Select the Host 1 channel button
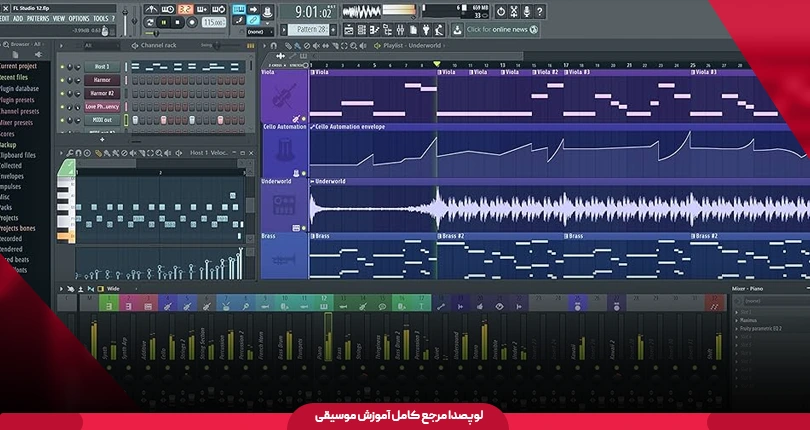Screen dimensions: 810x430 point(102,67)
